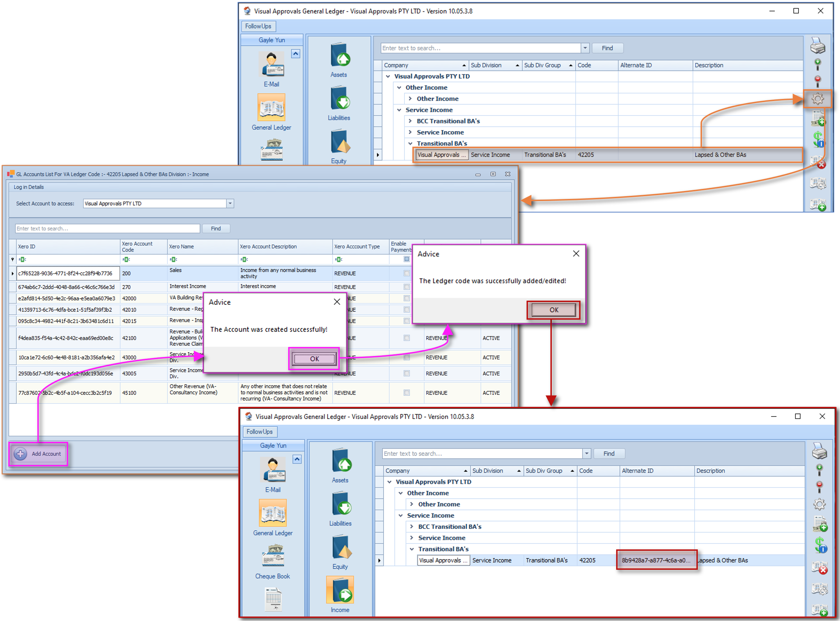Viewport: 840px width, 621px height.
Task: Open Assets in the lower ledger window
Action: pyautogui.click(x=340, y=466)
